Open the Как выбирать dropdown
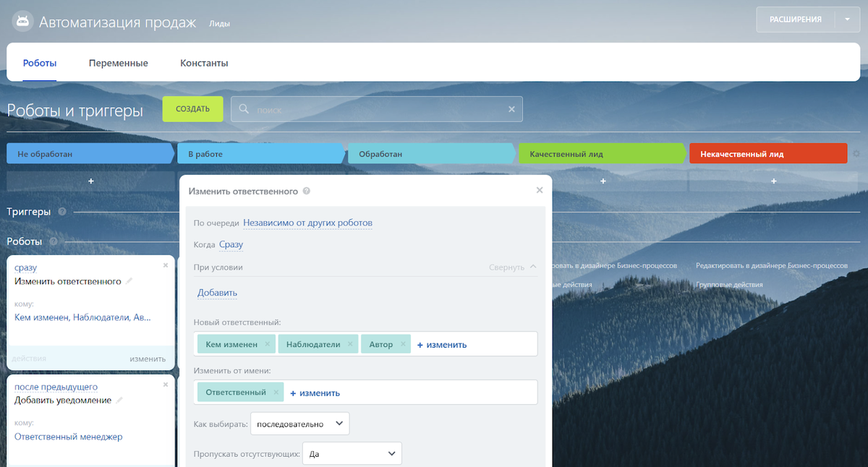Viewport: 868px width, 467px height. tap(299, 424)
